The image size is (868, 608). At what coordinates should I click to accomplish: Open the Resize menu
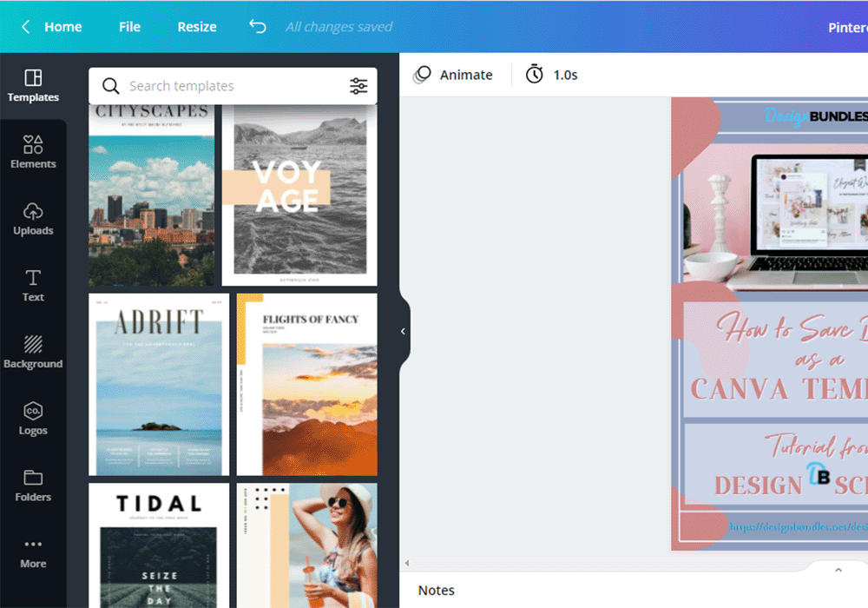point(196,27)
